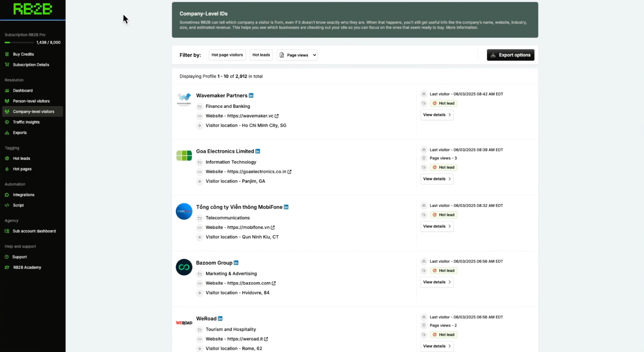The height and width of the screenshot is (352, 644).
Task: Click Hot lead tag on Goa Electronics
Action: 443,167
